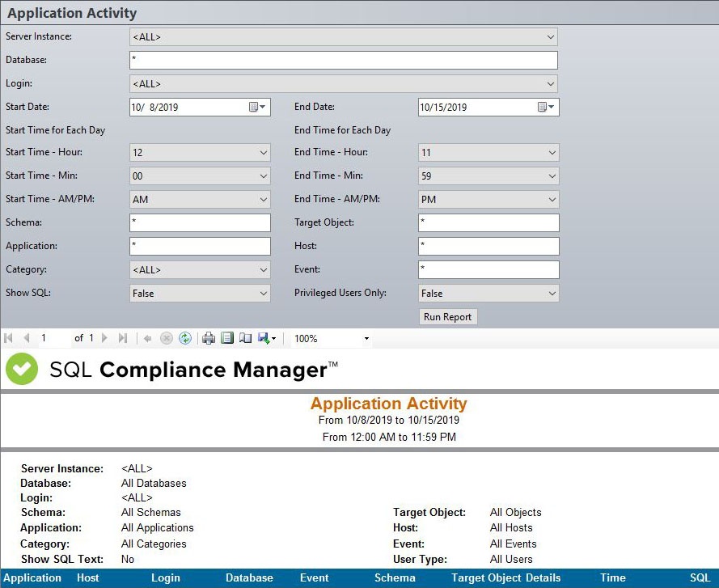Click Start Date value 10/8/2019
Image resolution: width=719 pixels, height=588 pixels.
tap(154, 108)
